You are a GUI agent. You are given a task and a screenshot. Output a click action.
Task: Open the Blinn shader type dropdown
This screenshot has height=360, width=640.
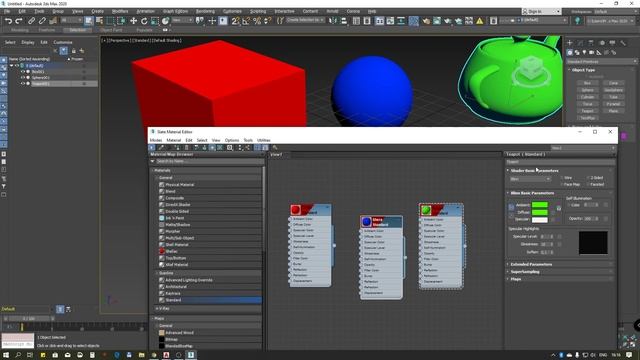(530, 179)
